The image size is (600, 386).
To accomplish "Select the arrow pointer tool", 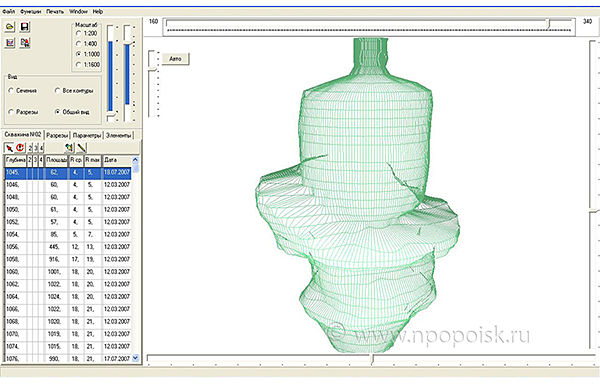I will 9,147.
